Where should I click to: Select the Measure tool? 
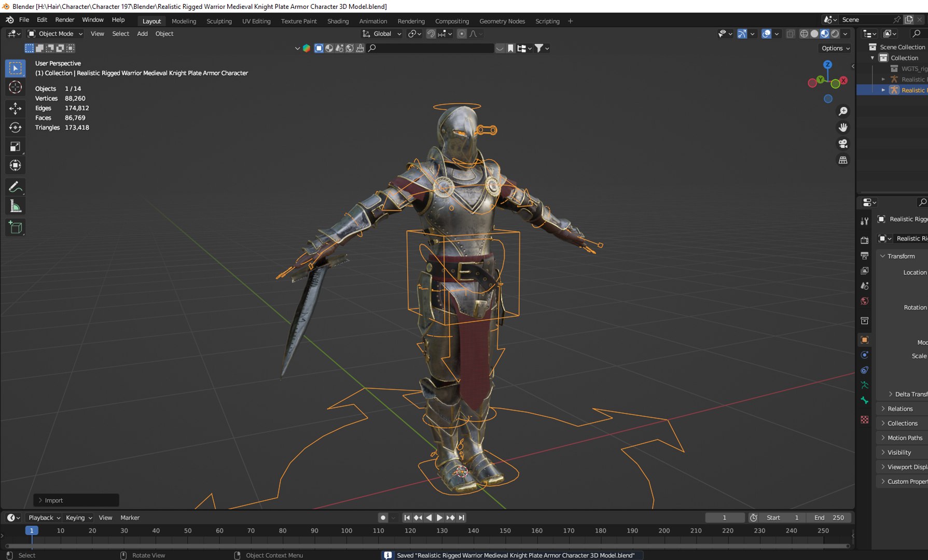[15, 206]
